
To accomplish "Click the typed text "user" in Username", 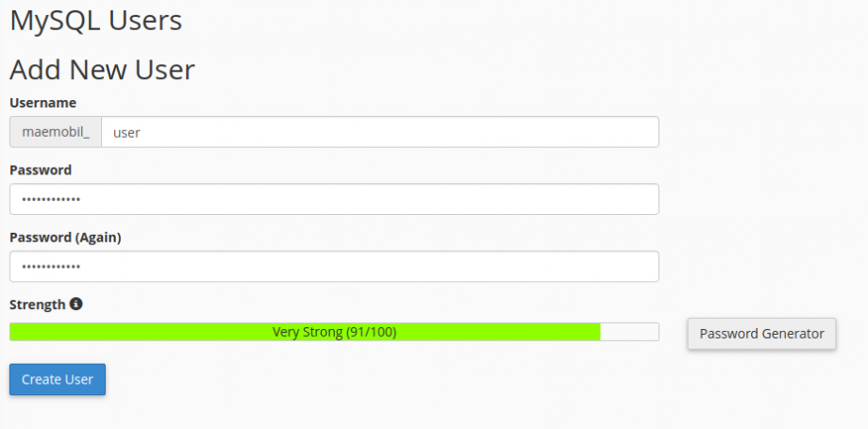I will click(126, 133).
